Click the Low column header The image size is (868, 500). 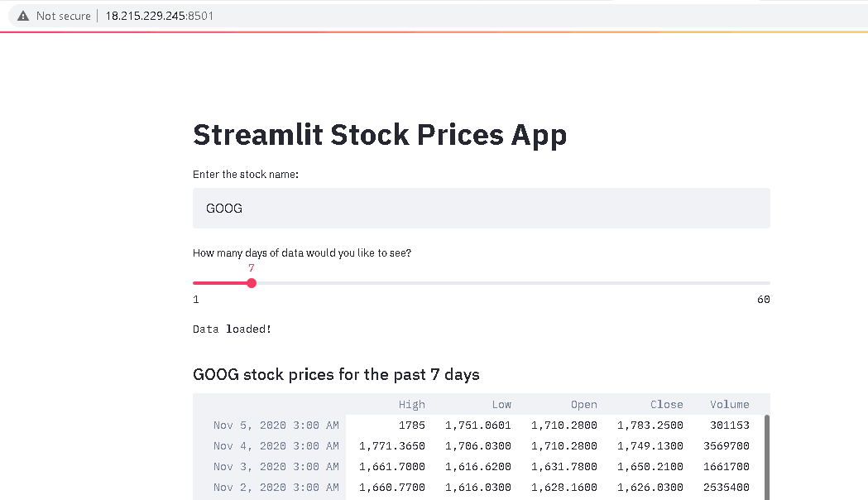(x=501, y=404)
